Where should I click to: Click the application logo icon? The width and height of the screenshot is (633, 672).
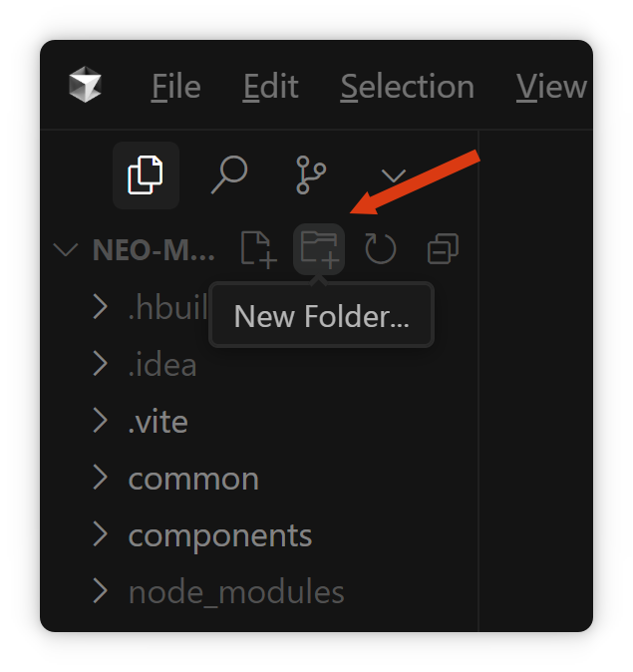86,85
